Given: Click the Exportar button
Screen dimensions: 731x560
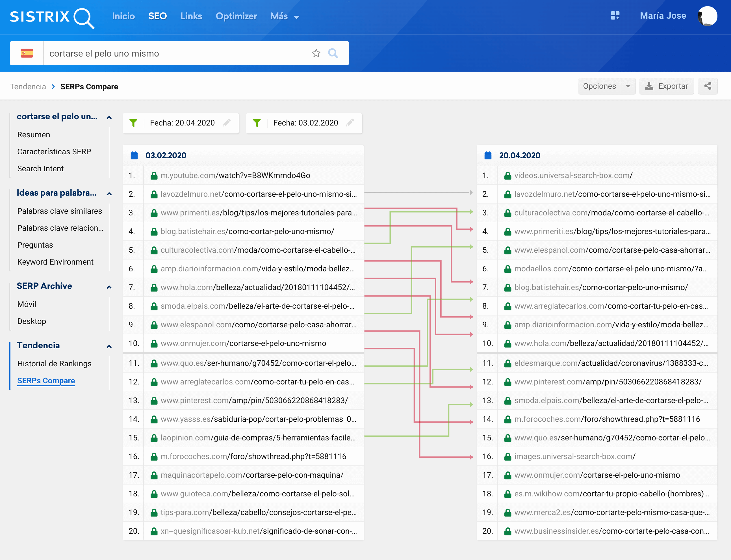Looking at the screenshot, I should 666,86.
